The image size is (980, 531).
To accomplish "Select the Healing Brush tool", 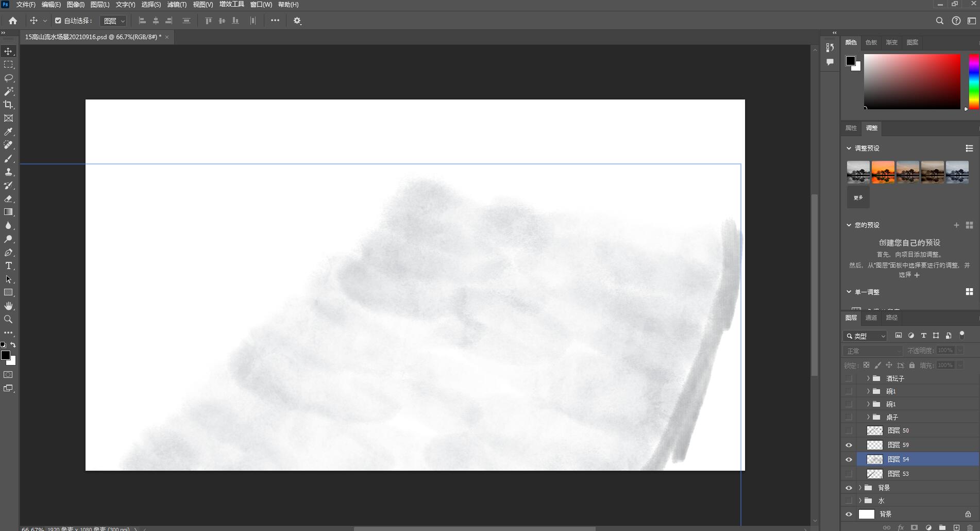I will (x=8, y=145).
